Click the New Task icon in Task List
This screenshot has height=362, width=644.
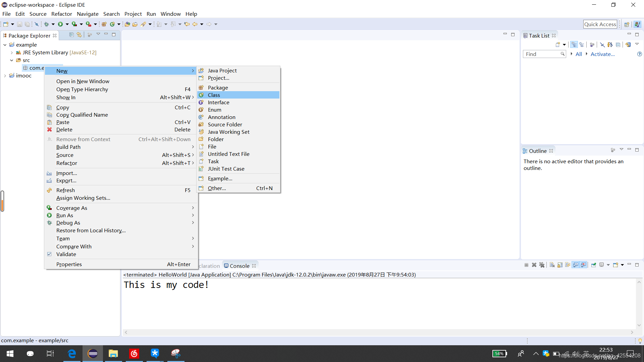(558, 45)
